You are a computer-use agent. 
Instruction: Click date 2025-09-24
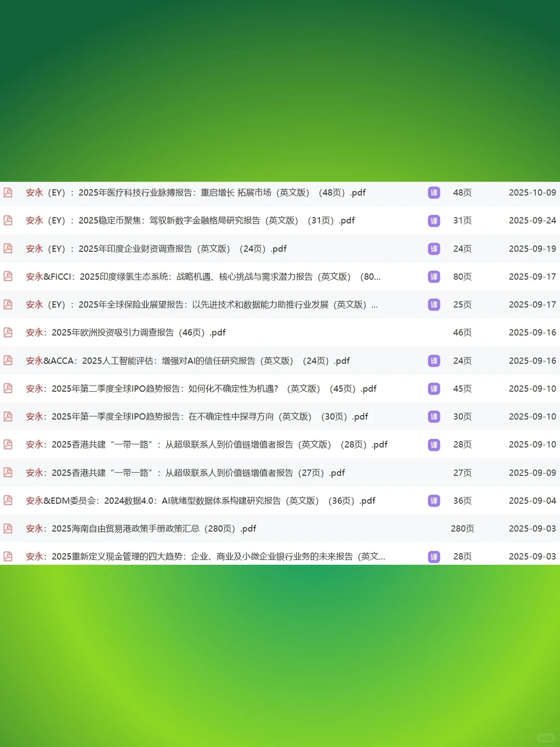click(x=532, y=220)
